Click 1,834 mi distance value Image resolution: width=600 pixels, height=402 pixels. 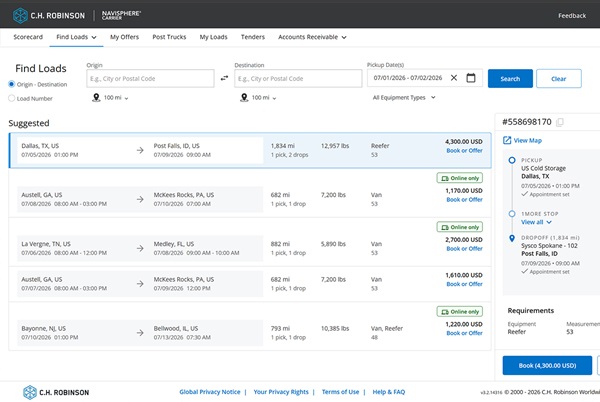coord(283,146)
